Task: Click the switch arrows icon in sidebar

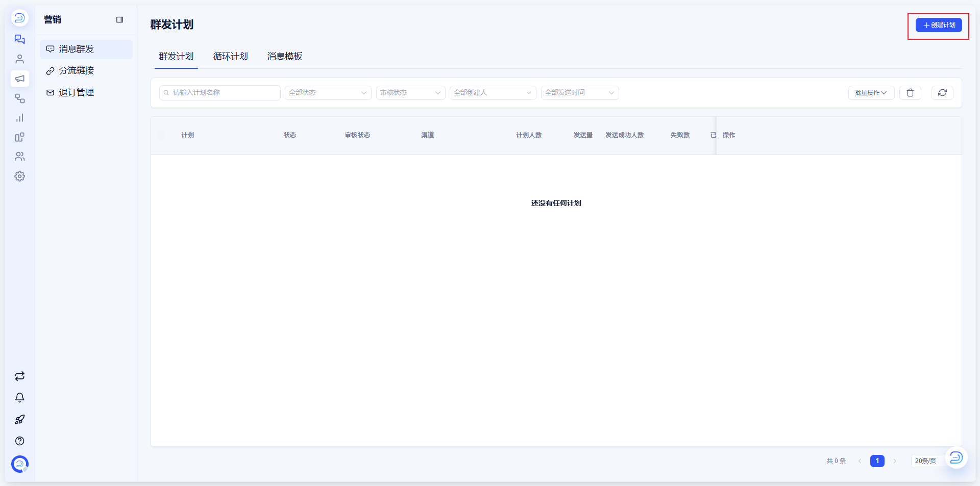Action: pyautogui.click(x=20, y=376)
